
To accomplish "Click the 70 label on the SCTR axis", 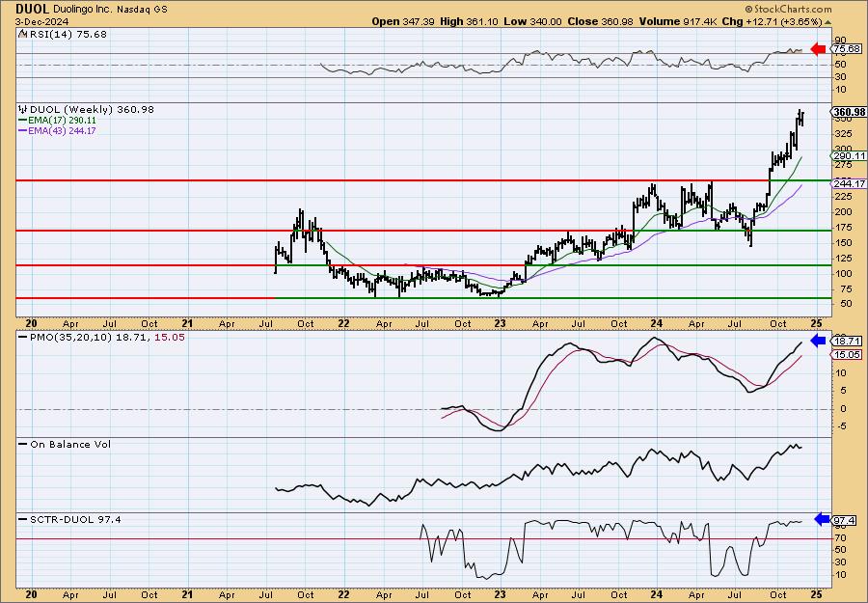I will [x=841, y=537].
